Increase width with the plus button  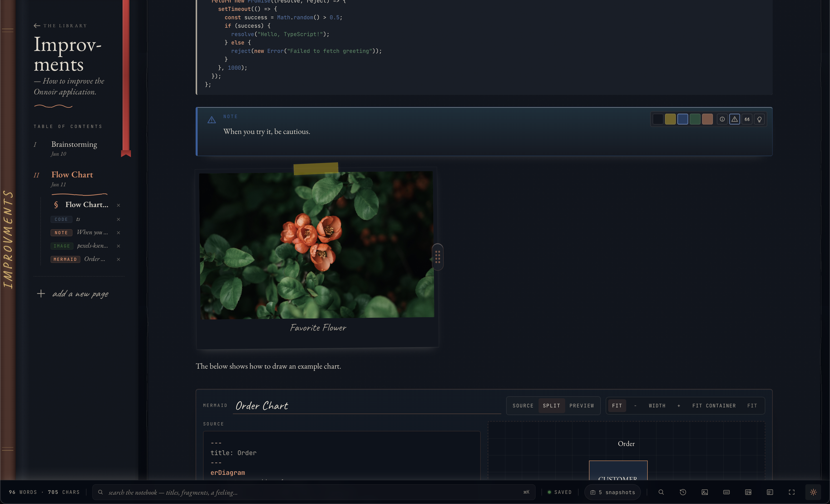coord(678,406)
